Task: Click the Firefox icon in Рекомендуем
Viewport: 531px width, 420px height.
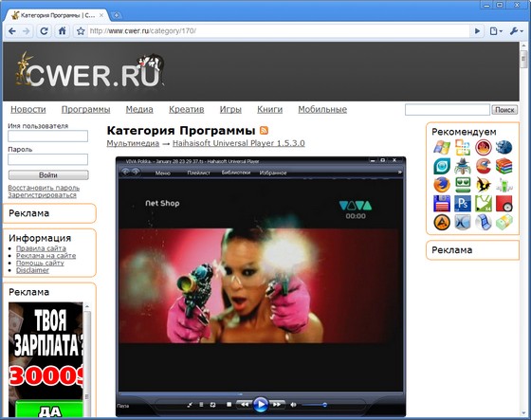Action: (442, 185)
